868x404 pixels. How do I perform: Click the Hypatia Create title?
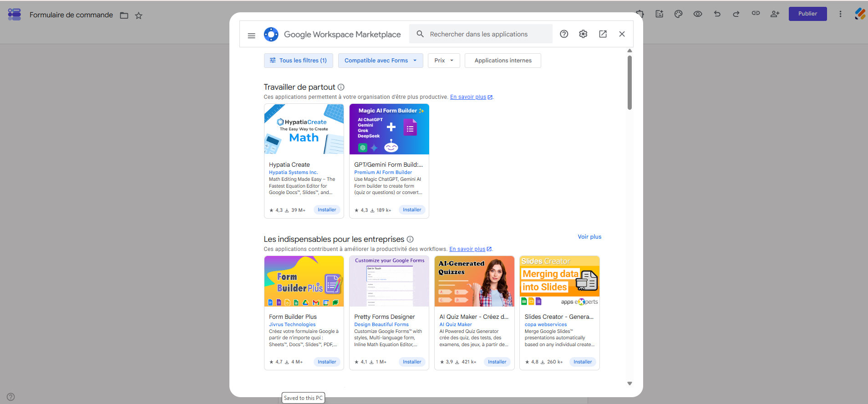pos(289,165)
